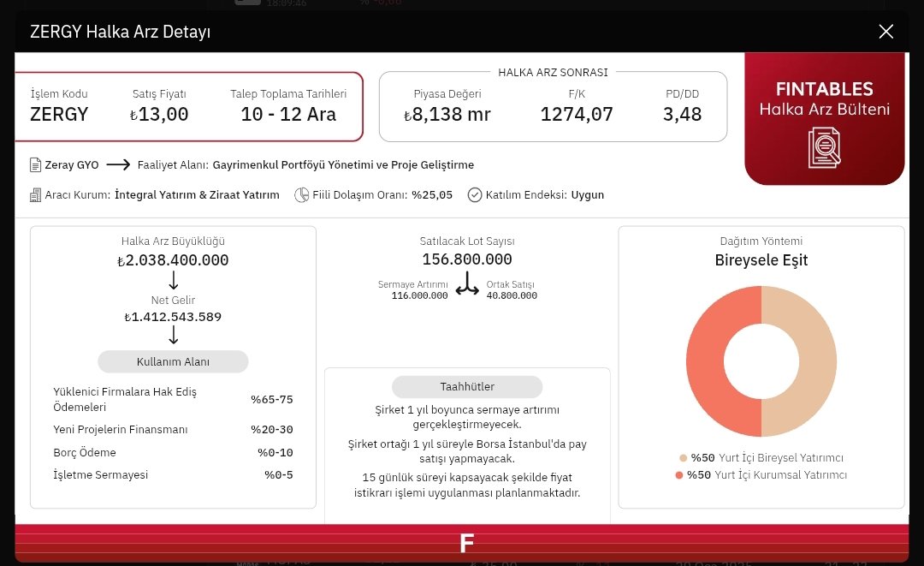Click the %0-5 usage percentage
The width and height of the screenshot is (924, 566).
(279, 475)
